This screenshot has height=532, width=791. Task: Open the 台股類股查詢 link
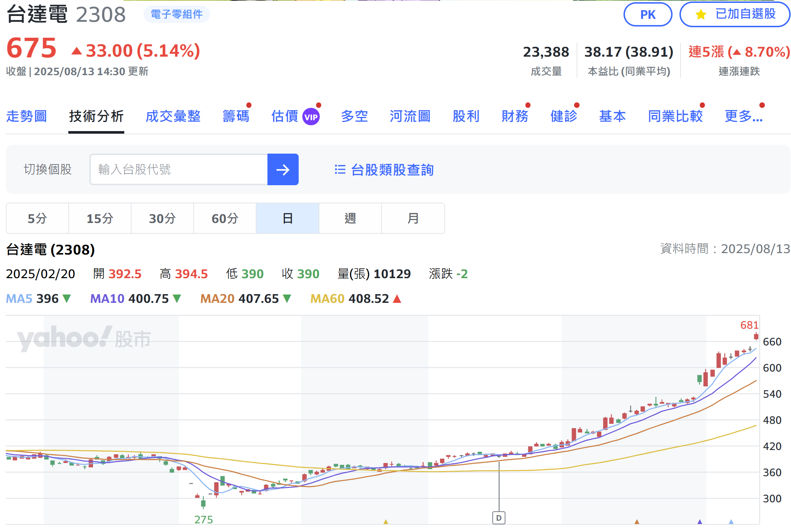(x=392, y=170)
